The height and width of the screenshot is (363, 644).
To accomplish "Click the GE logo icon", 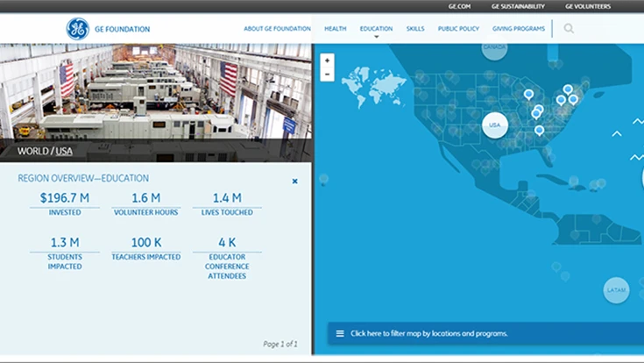I will coord(78,29).
